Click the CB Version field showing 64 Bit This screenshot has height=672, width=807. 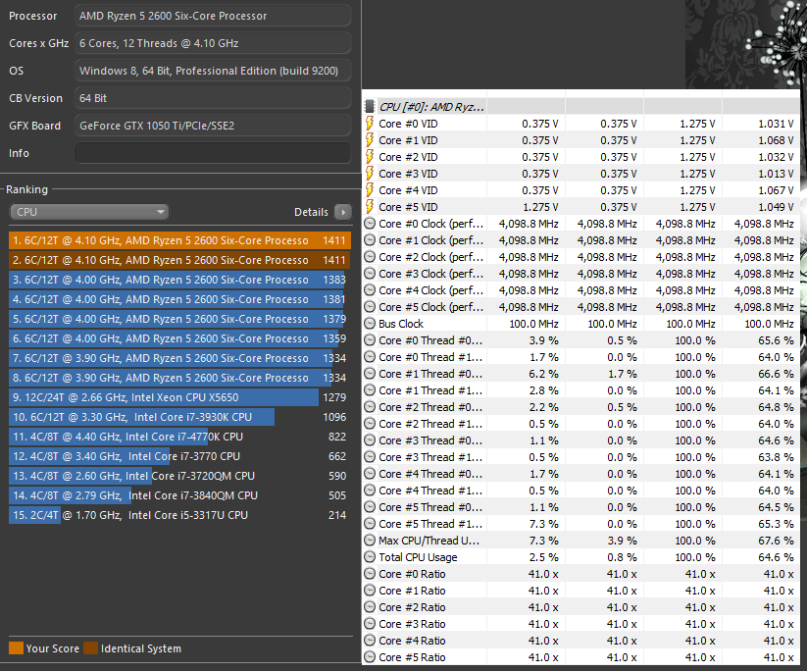pyautogui.click(x=213, y=98)
